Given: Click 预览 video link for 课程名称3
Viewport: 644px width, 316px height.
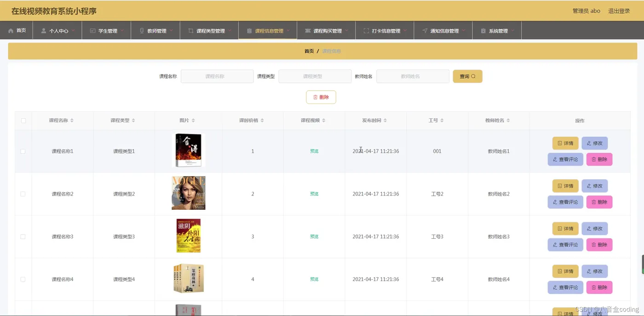Looking at the screenshot, I should [x=314, y=236].
